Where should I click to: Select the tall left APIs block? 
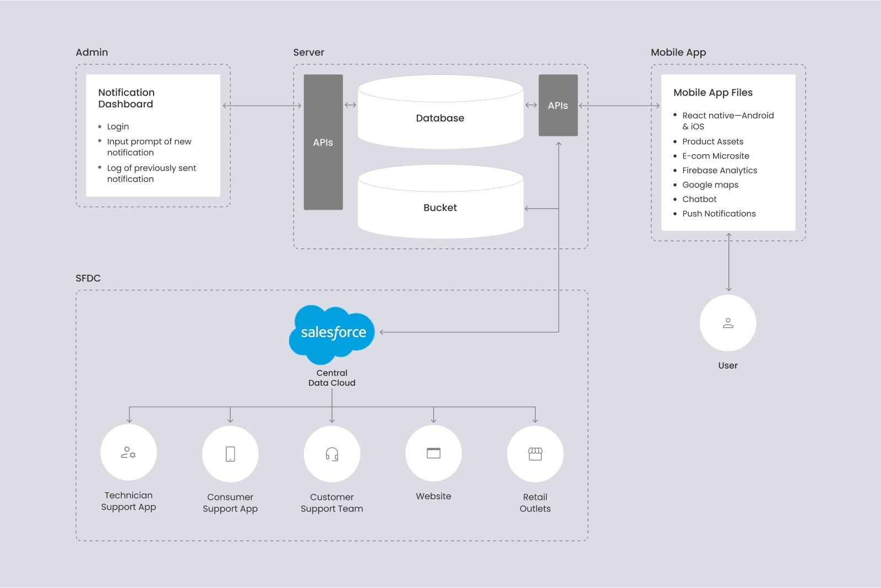point(323,142)
